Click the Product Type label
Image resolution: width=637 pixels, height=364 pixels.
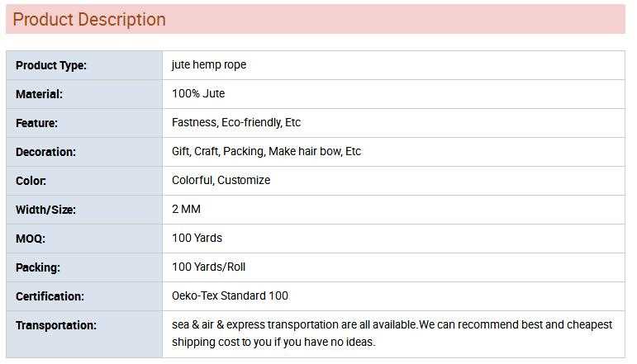tap(51, 65)
